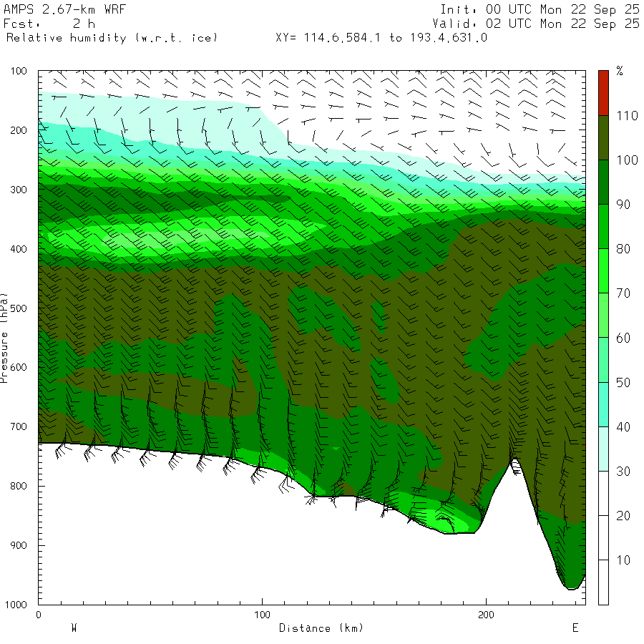This screenshot has height=644, width=644.
Task: Pick the light green colorbar band between 60 and 70
Action: [603, 315]
